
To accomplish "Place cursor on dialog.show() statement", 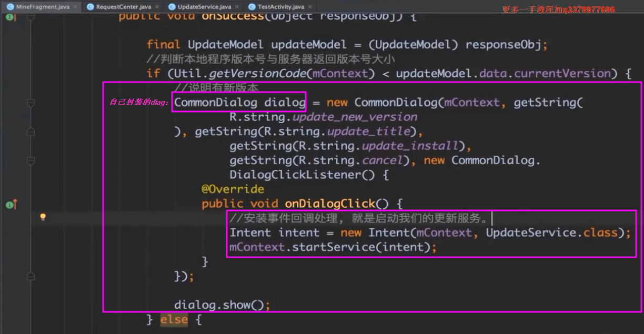I will pyautogui.click(x=222, y=305).
